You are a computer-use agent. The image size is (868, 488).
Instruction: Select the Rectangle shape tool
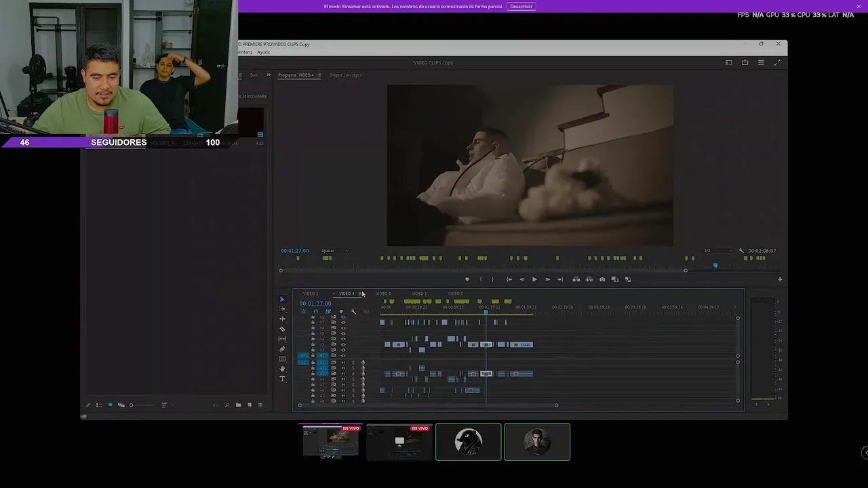(283, 359)
